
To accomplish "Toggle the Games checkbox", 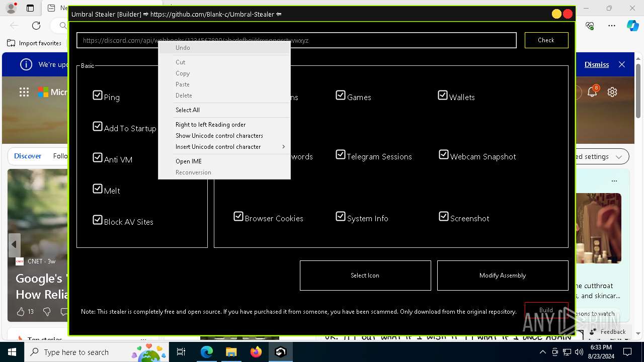I will 341,95.
